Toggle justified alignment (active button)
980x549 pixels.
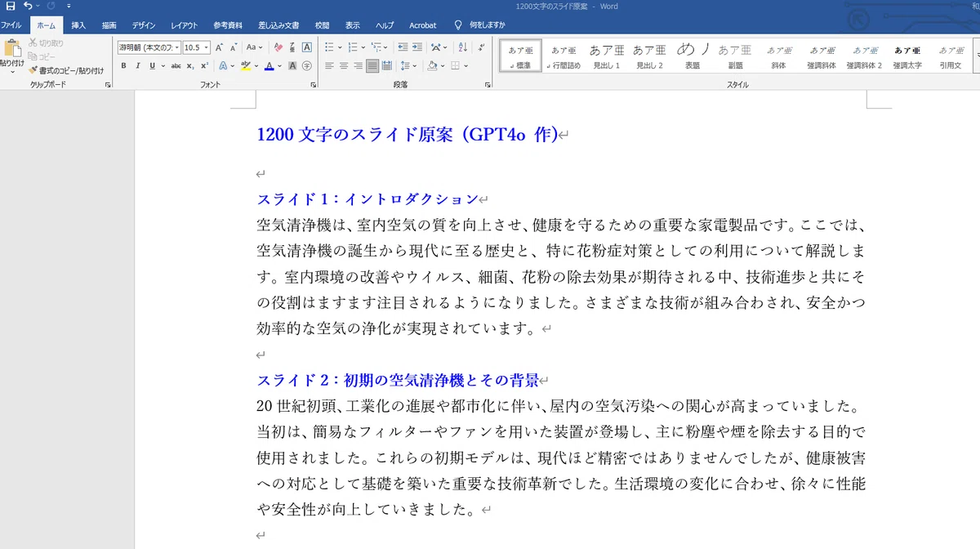point(372,65)
